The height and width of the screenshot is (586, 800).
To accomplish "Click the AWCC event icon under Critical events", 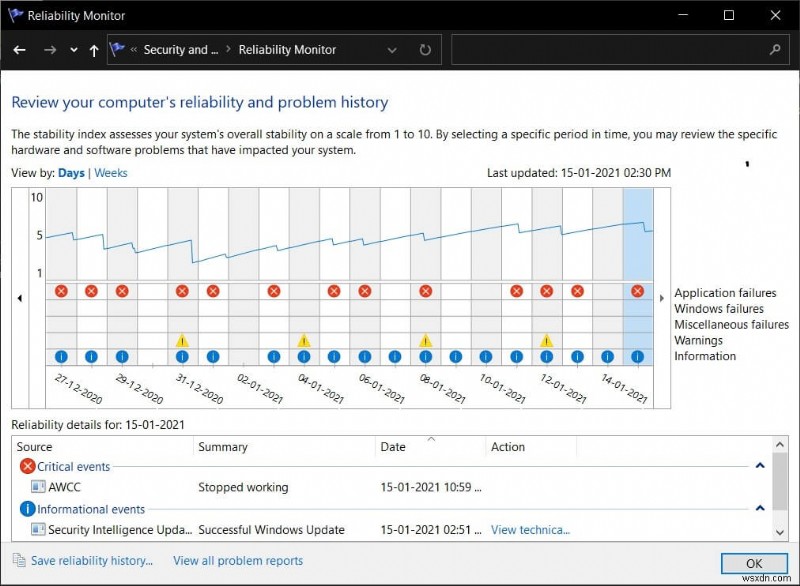I will pyautogui.click(x=37, y=487).
